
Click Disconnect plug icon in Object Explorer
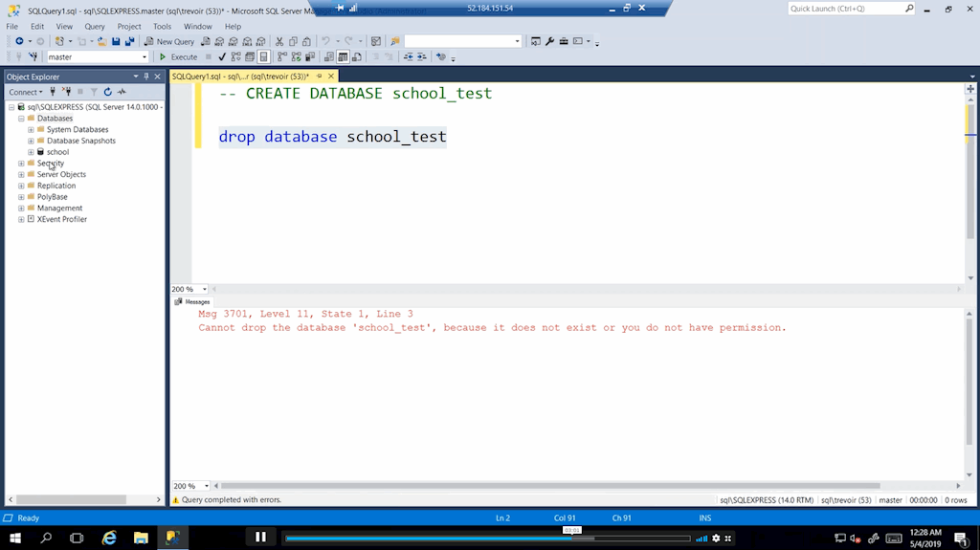coord(66,92)
